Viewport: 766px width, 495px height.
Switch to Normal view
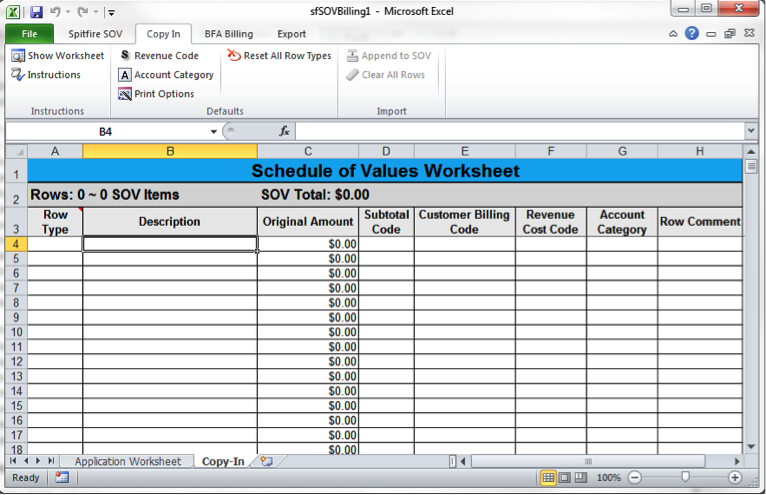(548, 477)
